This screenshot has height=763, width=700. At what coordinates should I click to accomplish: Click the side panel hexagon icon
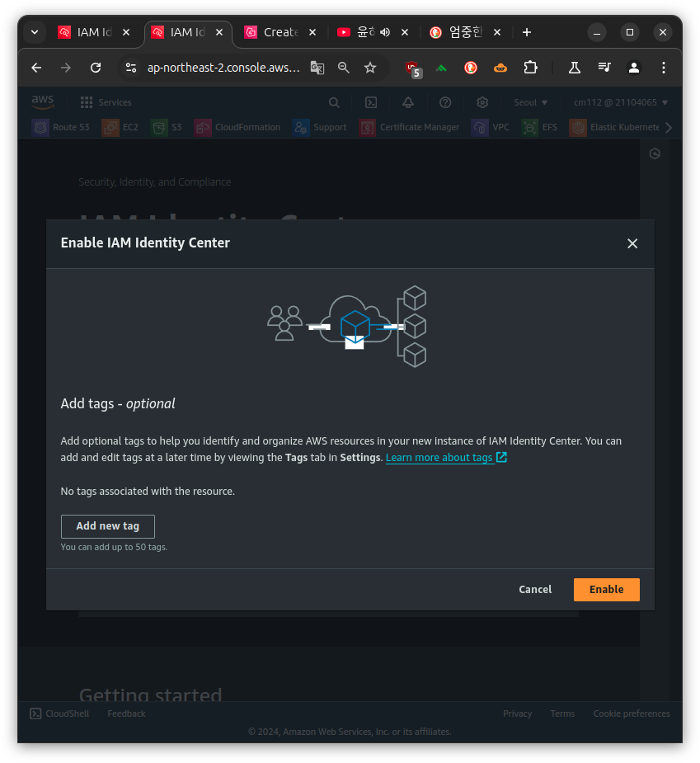tap(655, 153)
